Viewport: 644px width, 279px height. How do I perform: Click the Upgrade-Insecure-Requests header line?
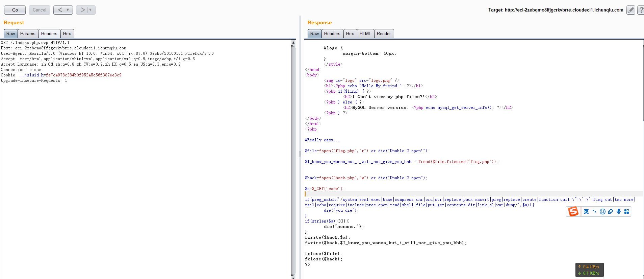pyautogui.click(x=34, y=80)
